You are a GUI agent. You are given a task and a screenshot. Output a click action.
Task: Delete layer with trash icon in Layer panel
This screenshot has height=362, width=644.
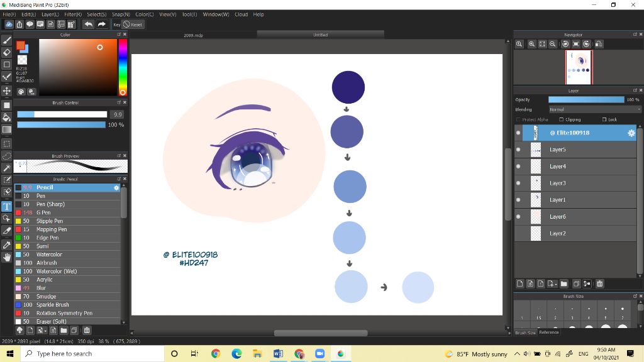click(599, 283)
